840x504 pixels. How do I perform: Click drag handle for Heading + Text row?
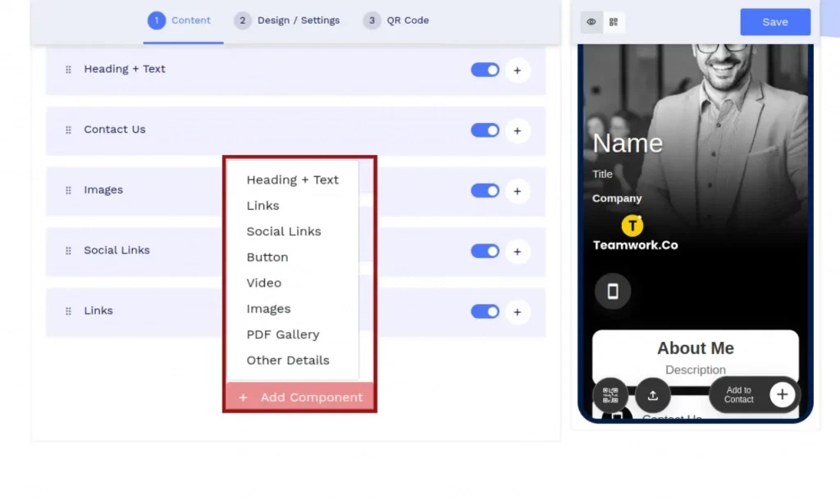[68, 70]
